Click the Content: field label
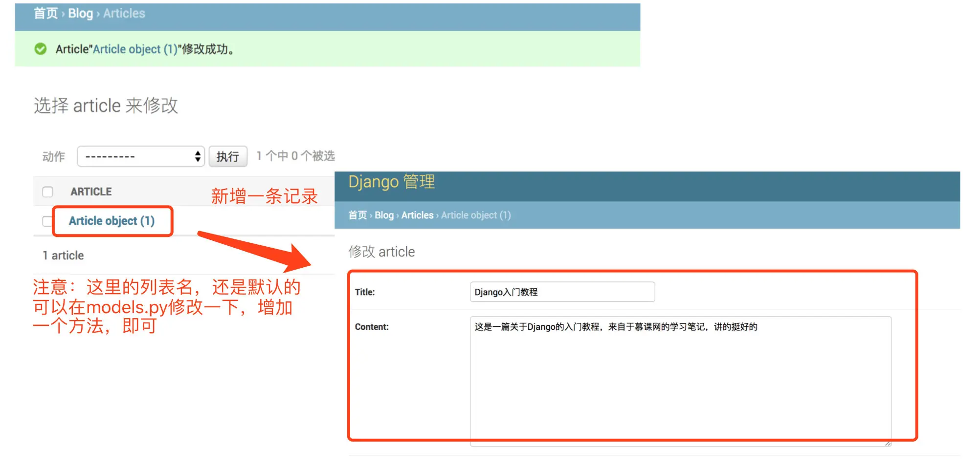The width and height of the screenshot is (980, 468). (372, 327)
